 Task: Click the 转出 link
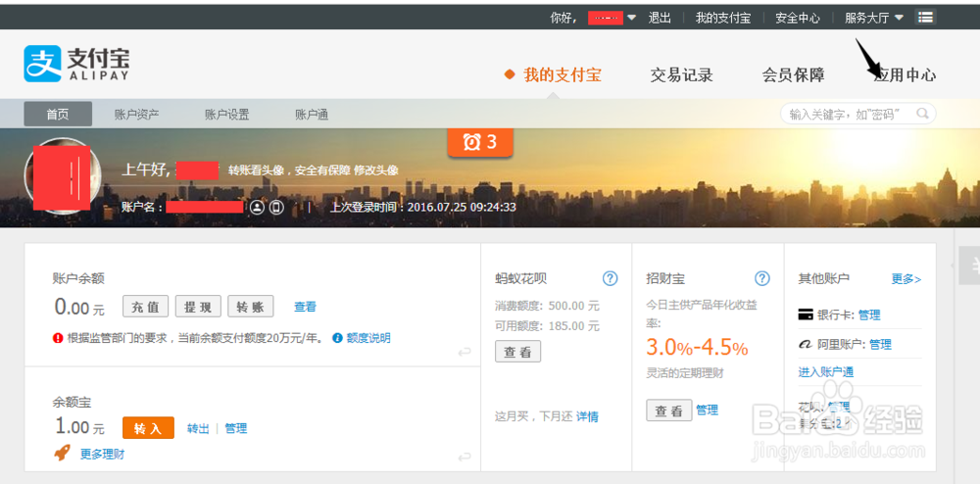tap(198, 428)
